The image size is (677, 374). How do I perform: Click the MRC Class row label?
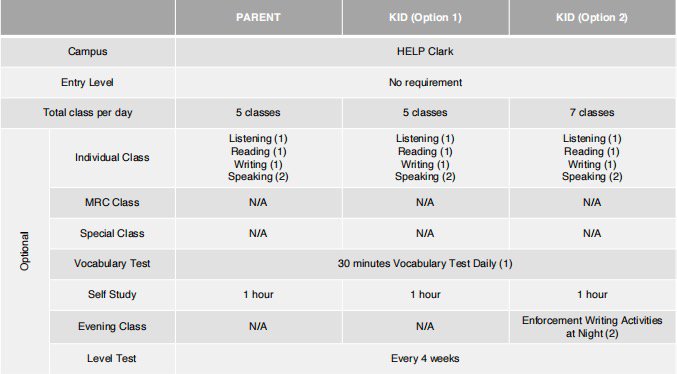pyautogui.click(x=112, y=202)
